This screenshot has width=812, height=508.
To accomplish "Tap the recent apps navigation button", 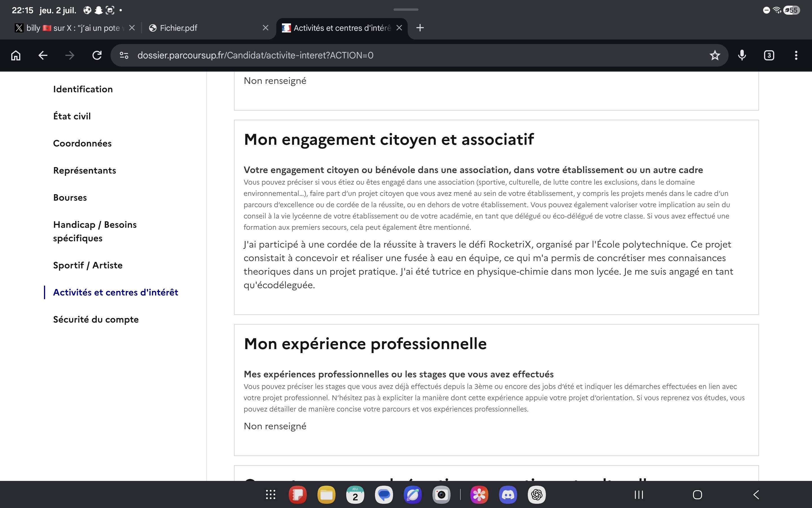I will (639, 494).
